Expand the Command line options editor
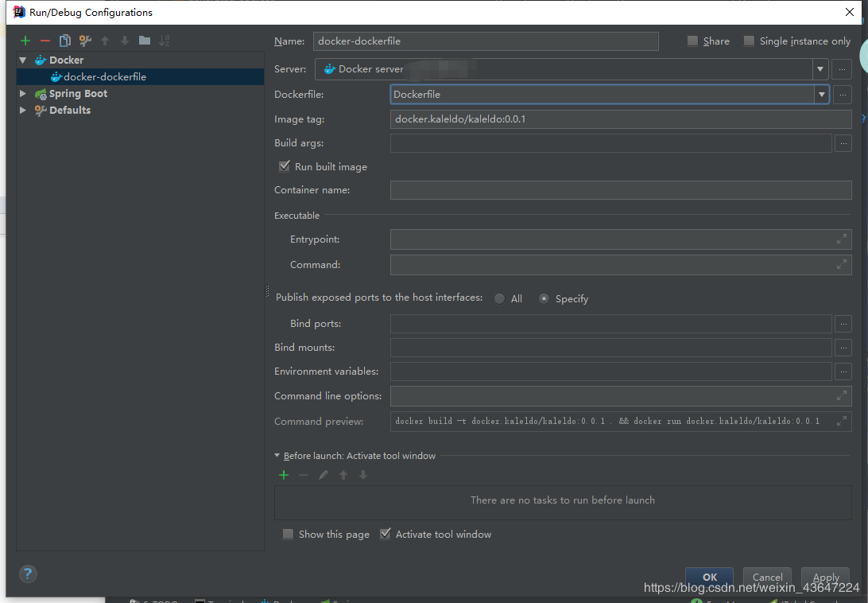 [842, 395]
